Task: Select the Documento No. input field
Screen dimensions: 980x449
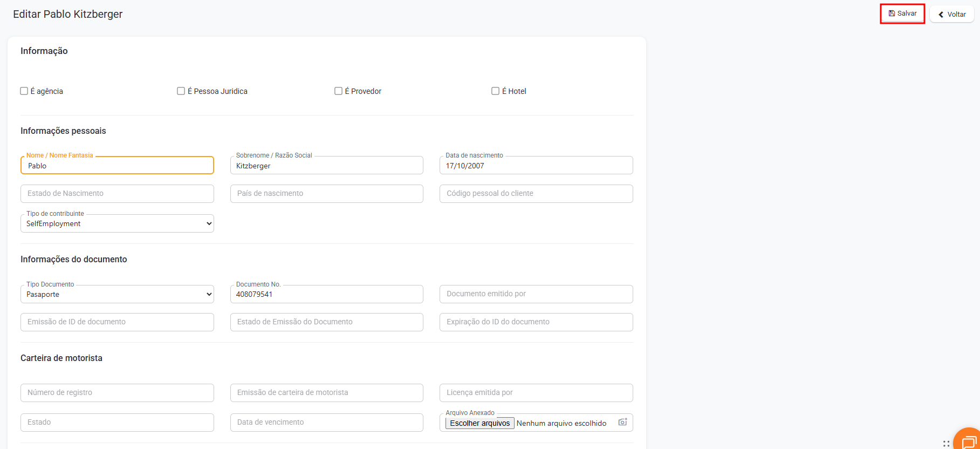Action: pyautogui.click(x=326, y=294)
